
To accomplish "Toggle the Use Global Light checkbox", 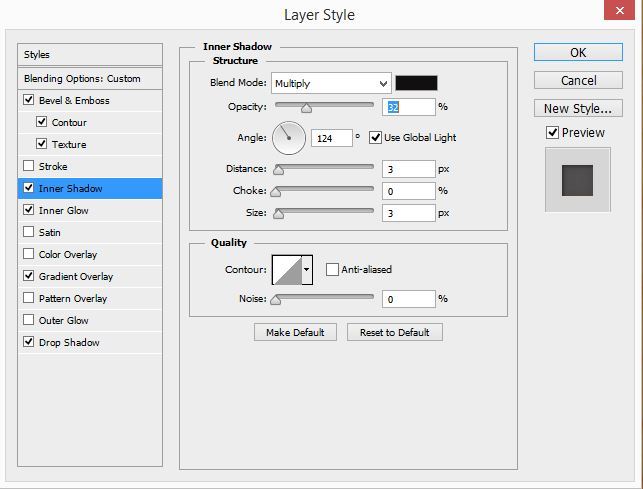I will pyautogui.click(x=375, y=137).
